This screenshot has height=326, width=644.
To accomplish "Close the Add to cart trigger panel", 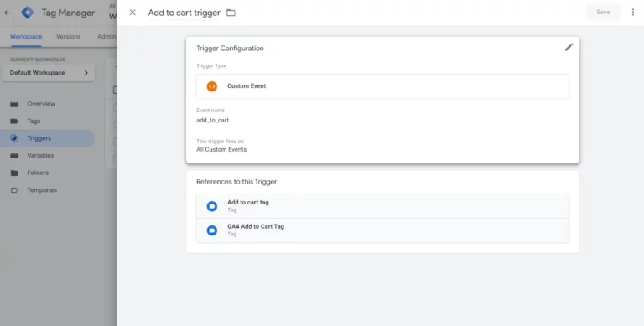I will pyautogui.click(x=132, y=13).
